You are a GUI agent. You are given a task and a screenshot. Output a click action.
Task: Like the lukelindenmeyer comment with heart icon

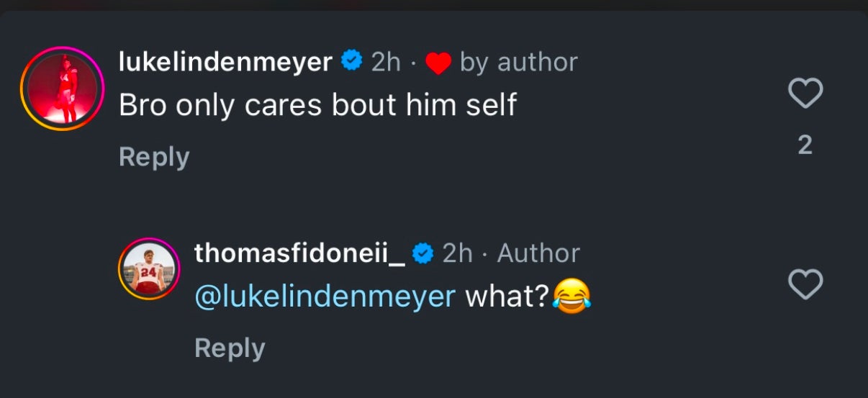805,94
